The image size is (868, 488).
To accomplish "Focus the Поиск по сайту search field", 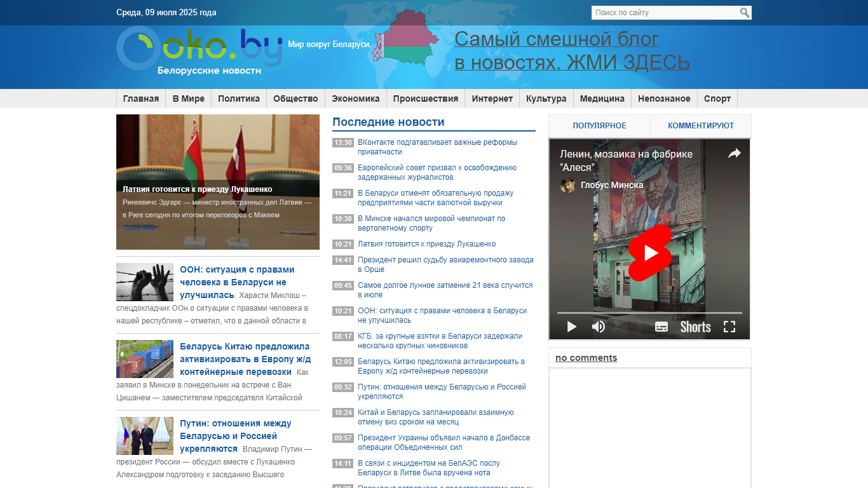I will tap(665, 13).
